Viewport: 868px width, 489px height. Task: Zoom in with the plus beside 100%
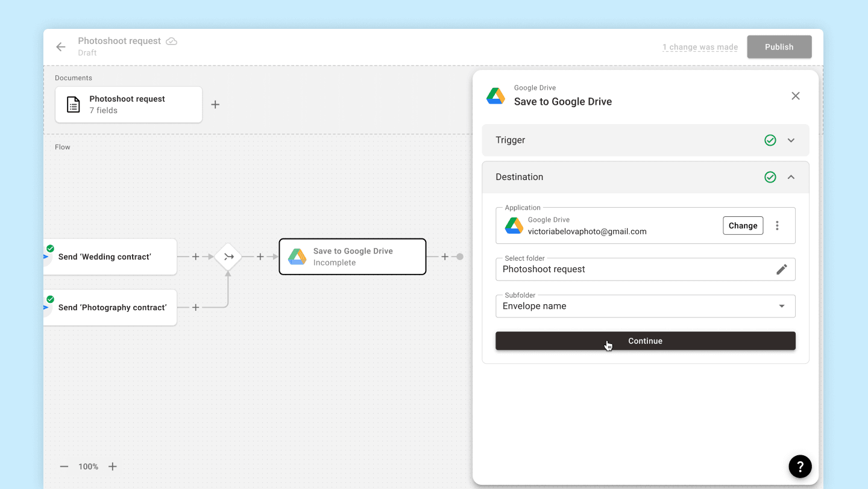coord(113,467)
